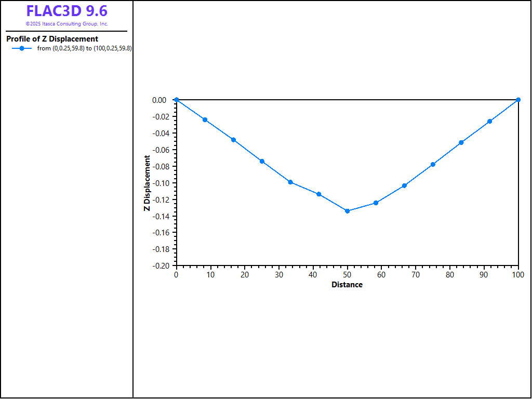Viewport: 532px width, 399px height.
Task: Click the 50 tick label on X axis
Action: pos(347,274)
